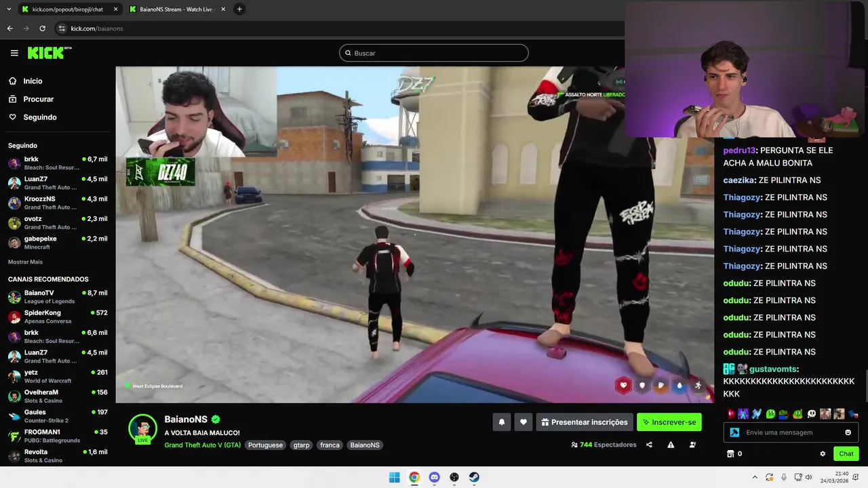This screenshot has width=868, height=488.
Task: Open Grand Theft Auto V category link
Action: click(x=202, y=445)
